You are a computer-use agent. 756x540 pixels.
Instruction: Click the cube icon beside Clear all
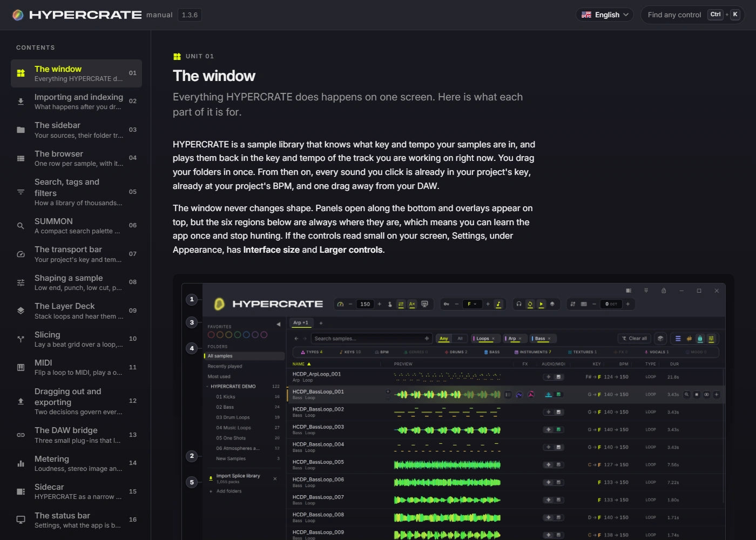coord(660,339)
